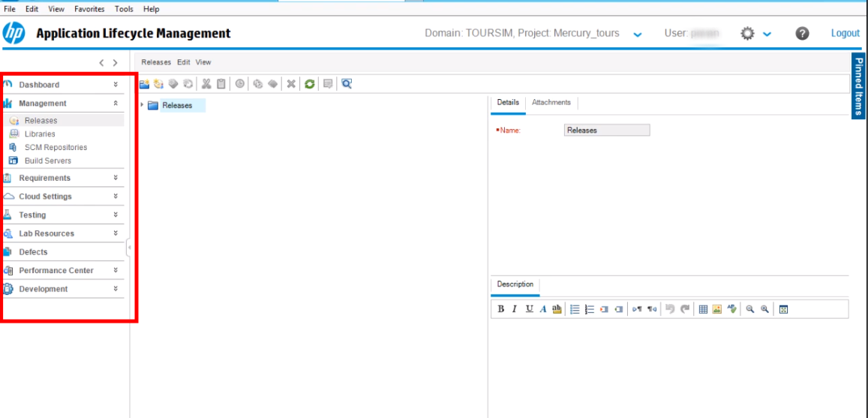Click the Refresh icon in Releases toolbar
Image resolution: width=868 pixels, height=418 pixels.
coord(309,83)
